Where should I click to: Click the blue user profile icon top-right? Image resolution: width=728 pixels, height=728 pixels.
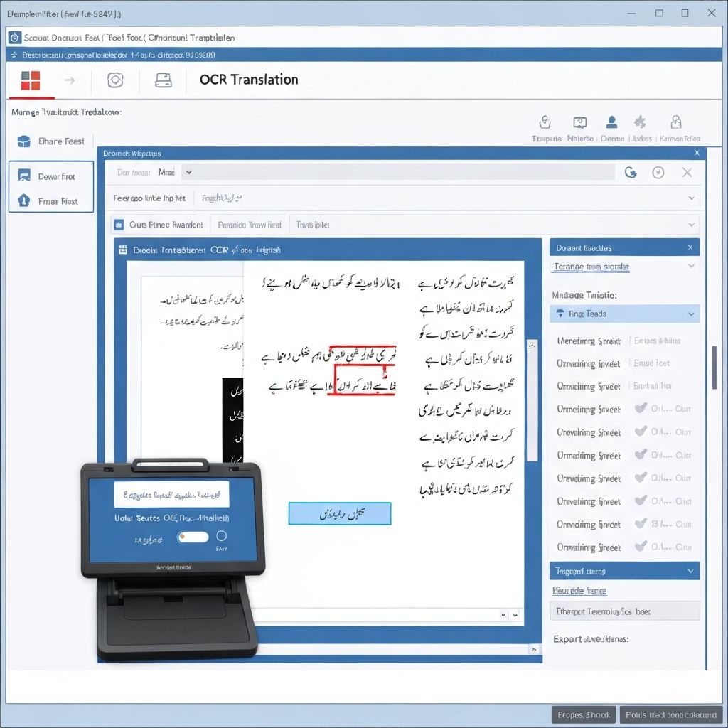612,122
